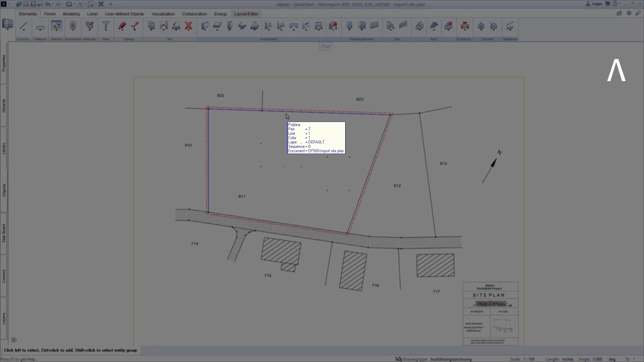Click parcel label 811 in drawing
Image resolution: width=644 pixels, height=362 pixels.
(242, 196)
